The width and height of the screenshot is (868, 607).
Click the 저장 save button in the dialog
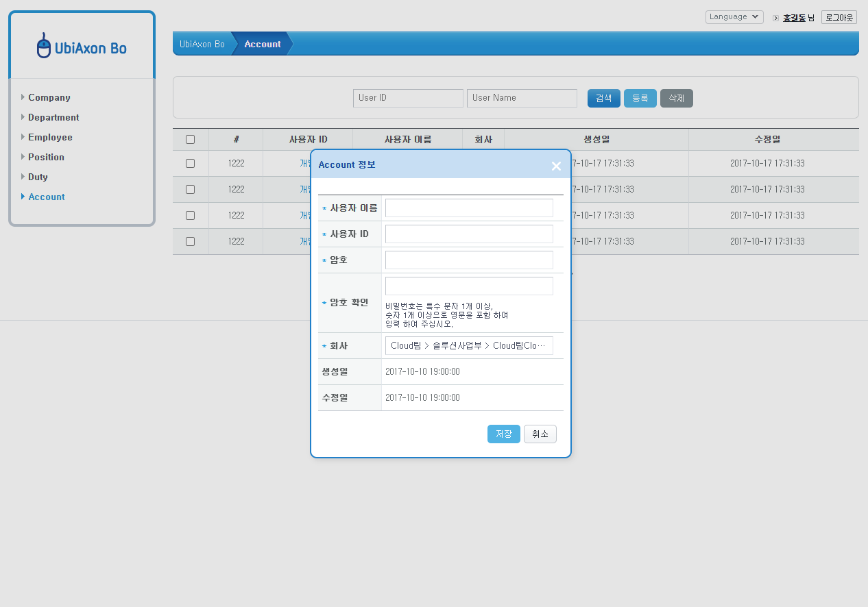point(504,434)
